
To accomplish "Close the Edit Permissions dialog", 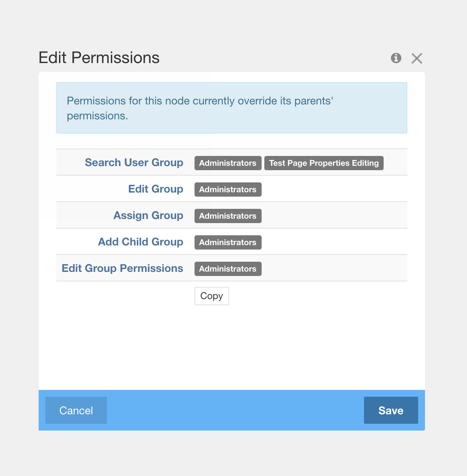I will tap(417, 58).
